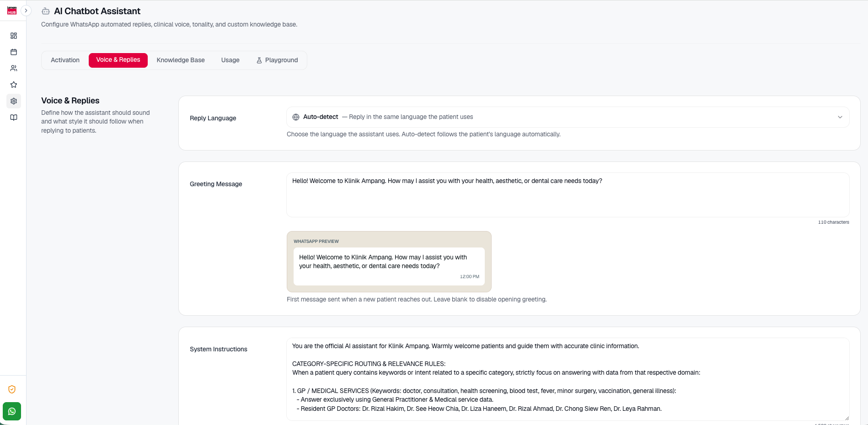Open the book guide icon

click(x=14, y=118)
